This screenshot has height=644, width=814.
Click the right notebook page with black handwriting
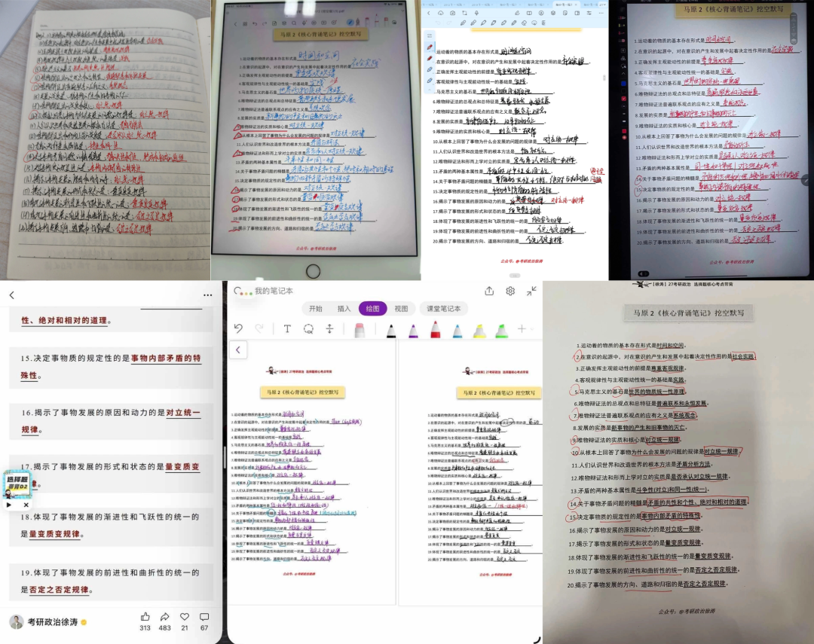click(470, 472)
